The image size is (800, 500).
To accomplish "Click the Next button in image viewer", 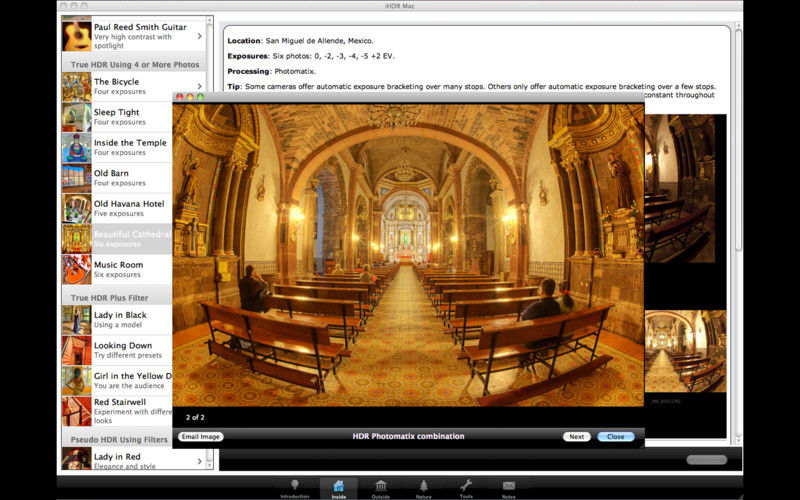I will pos(577,437).
